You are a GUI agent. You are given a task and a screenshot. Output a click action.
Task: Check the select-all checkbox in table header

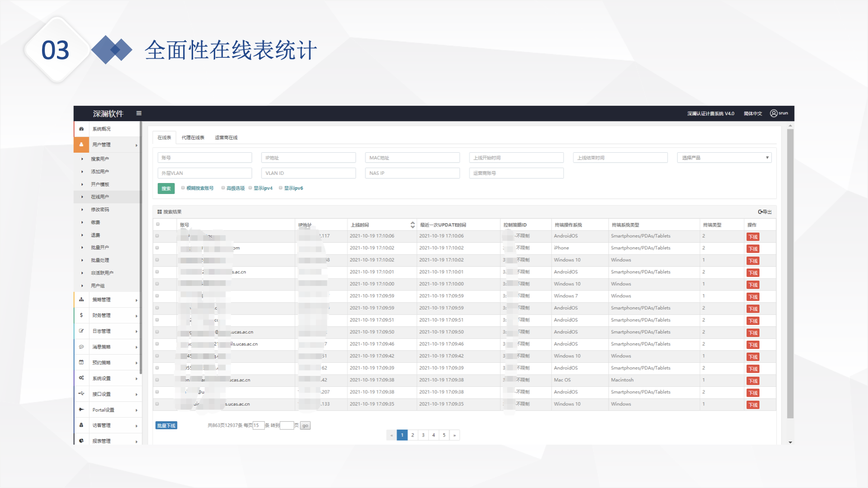pyautogui.click(x=158, y=224)
